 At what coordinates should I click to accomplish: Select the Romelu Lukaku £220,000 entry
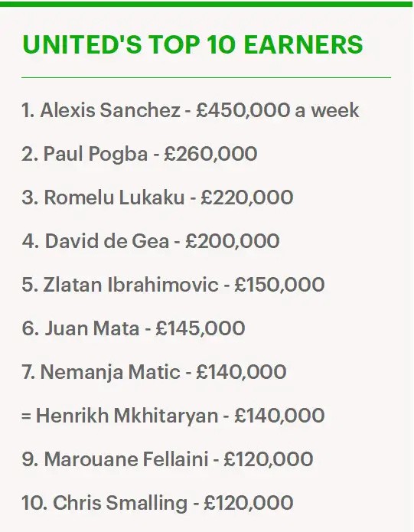(x=158, y=197)
